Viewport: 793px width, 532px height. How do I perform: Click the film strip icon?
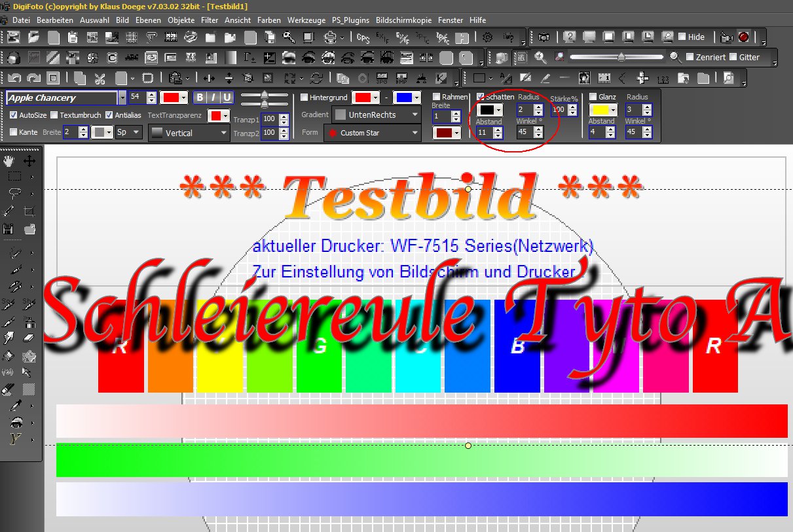tap(171, 37)
